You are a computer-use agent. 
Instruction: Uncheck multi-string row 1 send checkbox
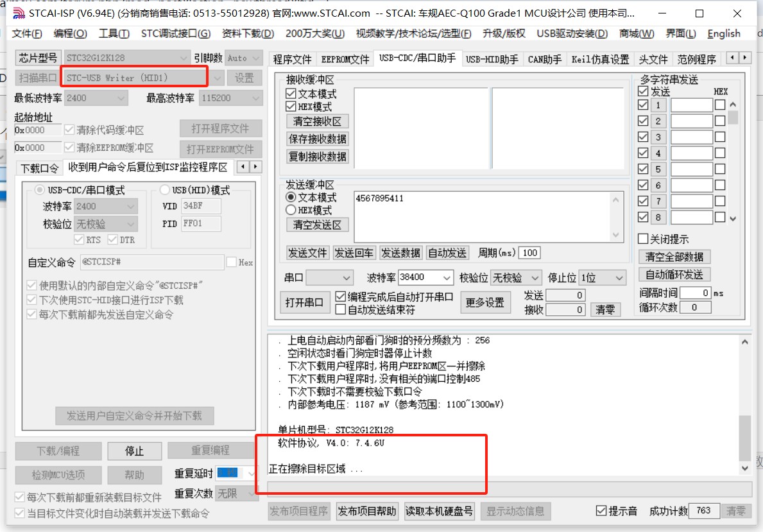click(x=643, y=105)
